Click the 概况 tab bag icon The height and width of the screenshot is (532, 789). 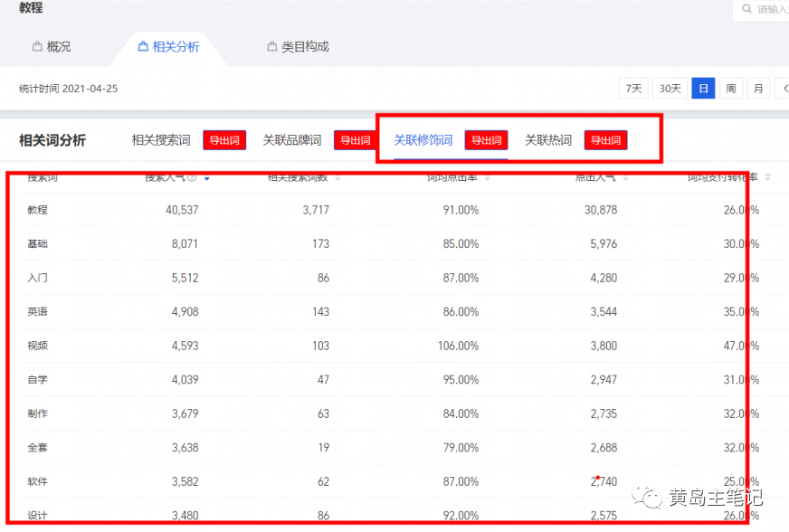(37, 47)
